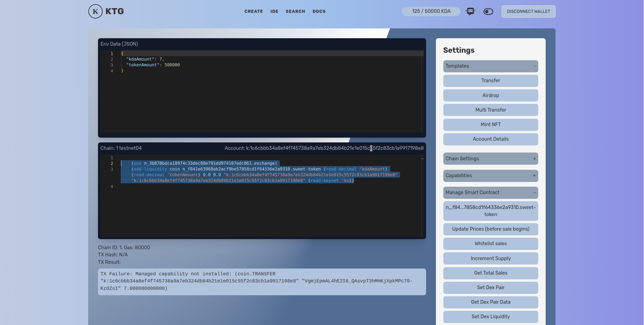The height and width of the screenshot is (325, 644).
Task: Click the TX Failure result message
Action: pyautogui.click(x=262, y=281)
